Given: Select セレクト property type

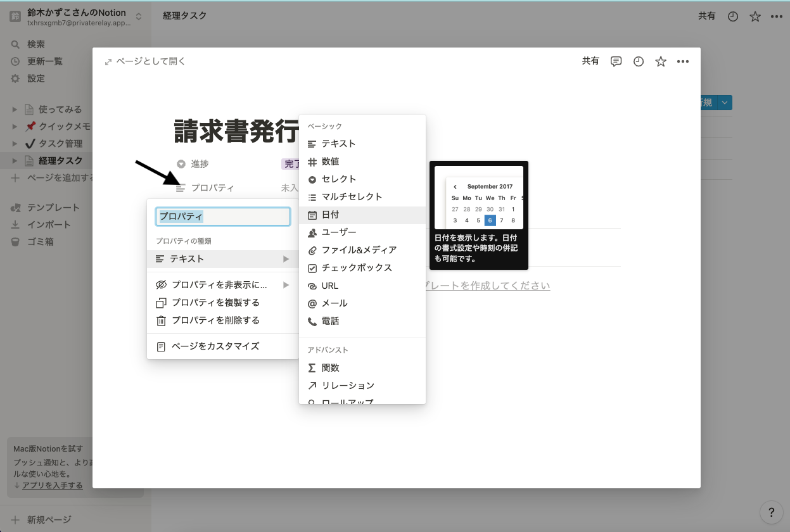Looking at the screenshot, I should pyautogui.click(x=362, y=179).
